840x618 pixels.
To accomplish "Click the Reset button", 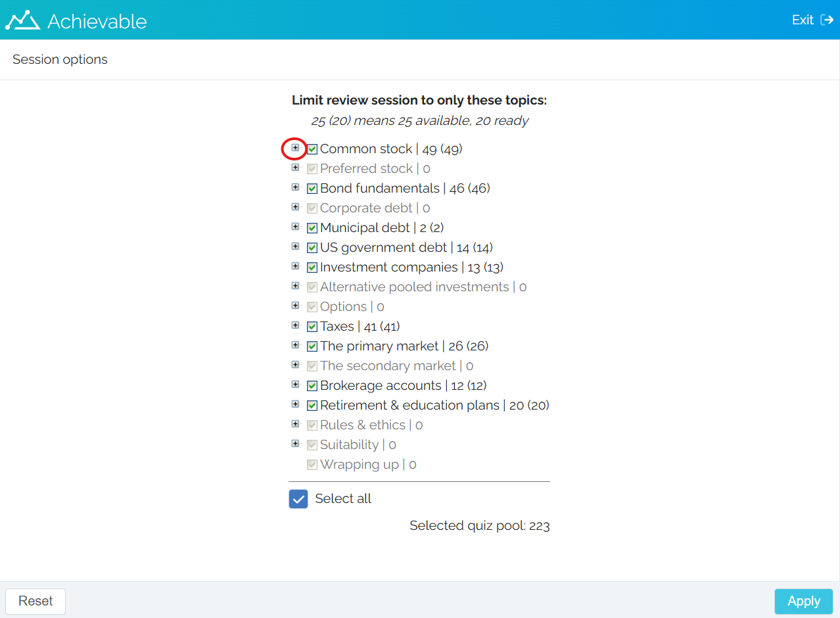I will 35,601.
